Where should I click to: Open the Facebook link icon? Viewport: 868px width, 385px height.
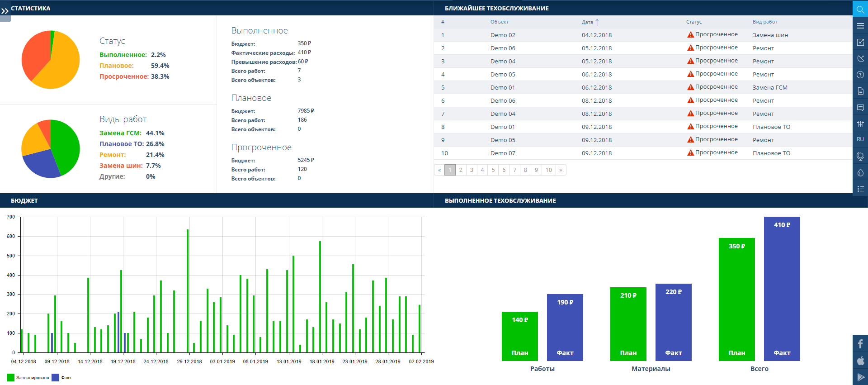tap(860, 343)
